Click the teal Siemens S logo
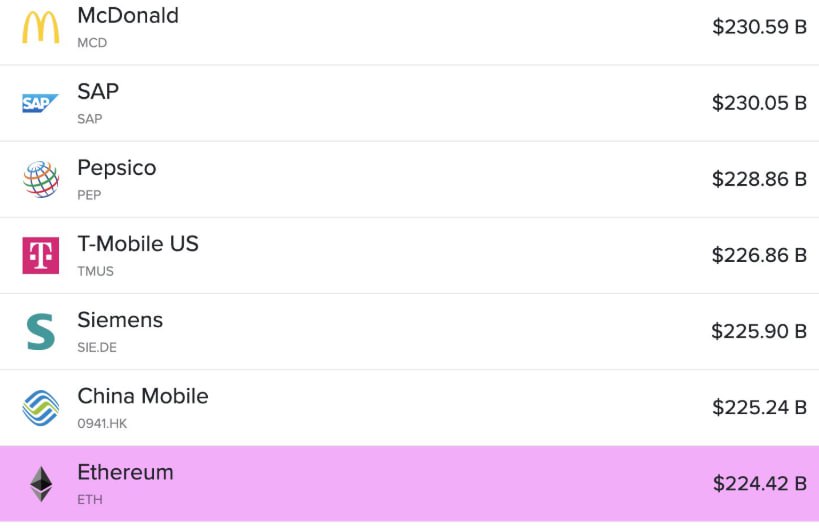 pos(41,331)
